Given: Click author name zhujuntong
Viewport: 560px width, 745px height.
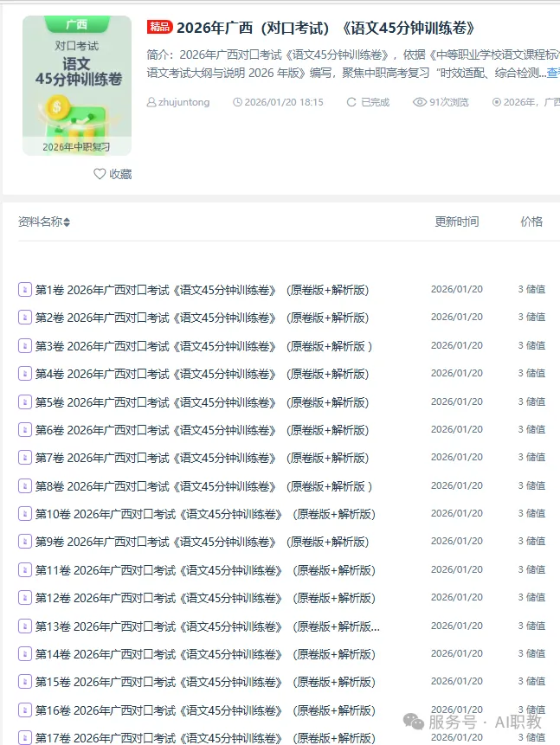Looking at the screenshot, I should coord(184,102).
